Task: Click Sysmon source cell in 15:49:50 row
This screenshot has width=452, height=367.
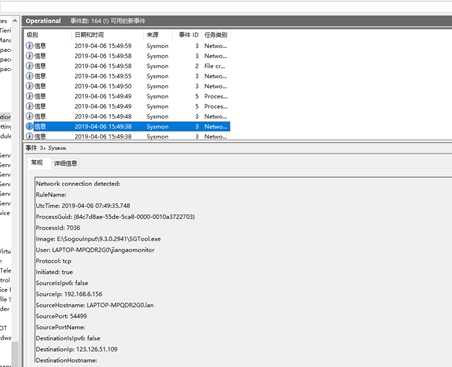Action: tap(157, 86)
